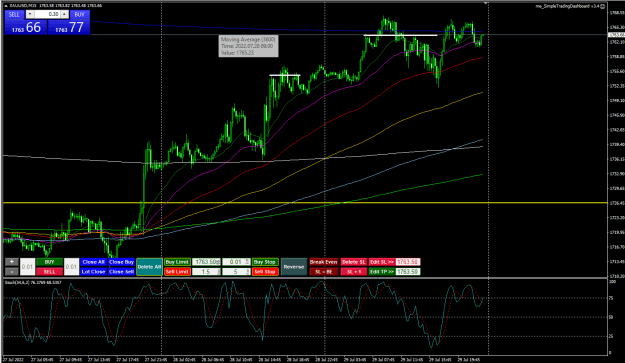The height and width of the screenshot is (363, 625).
Task: Click the 75 level label in stochastic scale
Action: point(611,298)
